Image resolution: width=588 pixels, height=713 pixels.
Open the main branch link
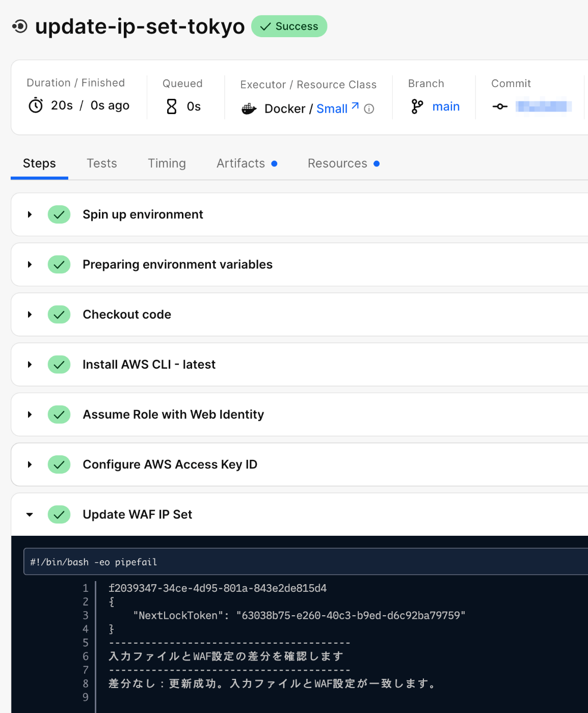(446, 106)
